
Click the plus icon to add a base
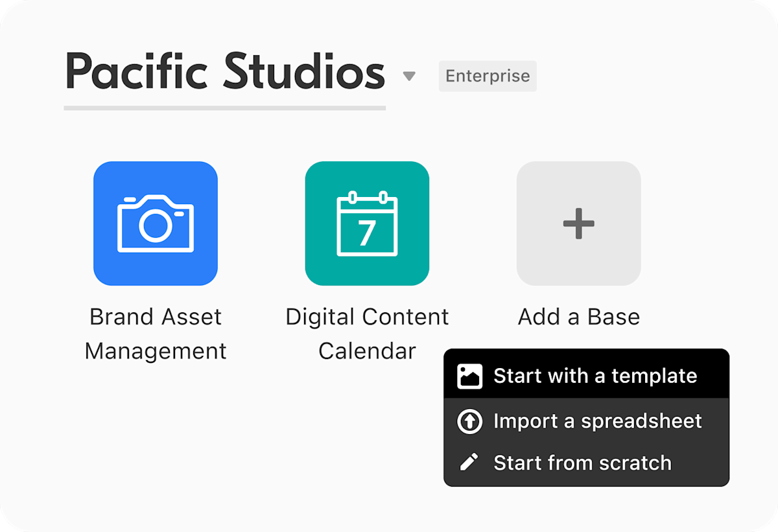tap(578, 224)
